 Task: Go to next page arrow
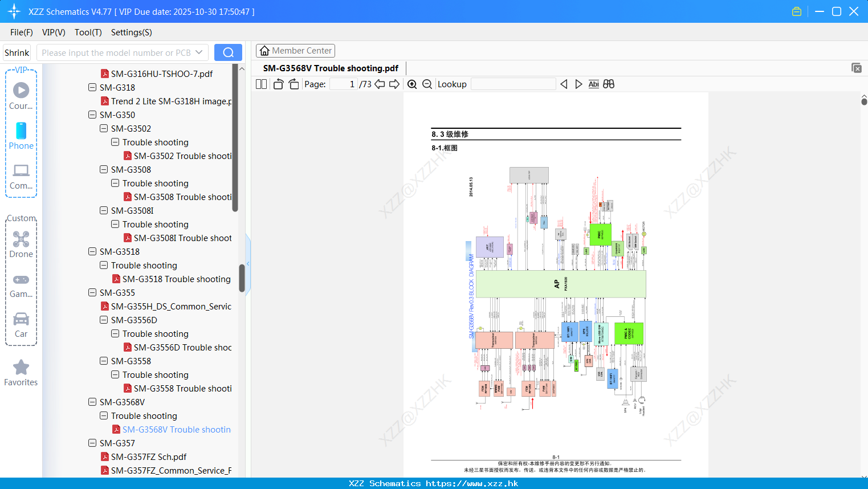394,84
